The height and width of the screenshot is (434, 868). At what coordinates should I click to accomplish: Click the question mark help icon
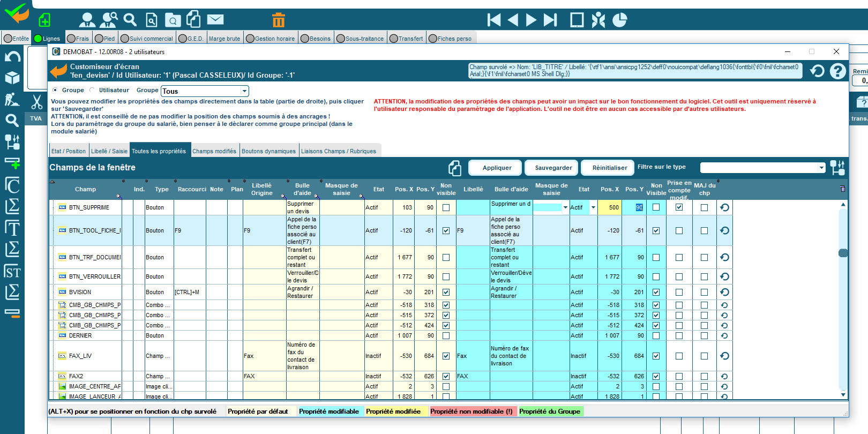(x=837, y=71)
